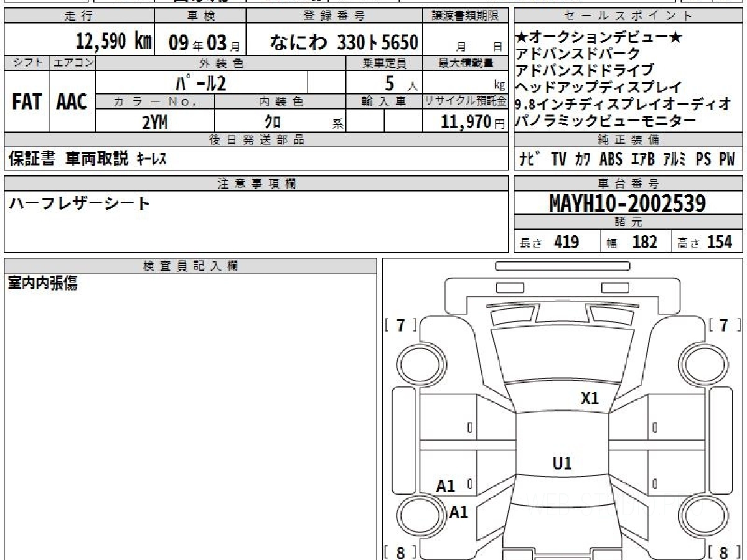Select the アドバンスドパーク sales point
The width and height of the screenshot is (747, 560).
coord(578,54)
